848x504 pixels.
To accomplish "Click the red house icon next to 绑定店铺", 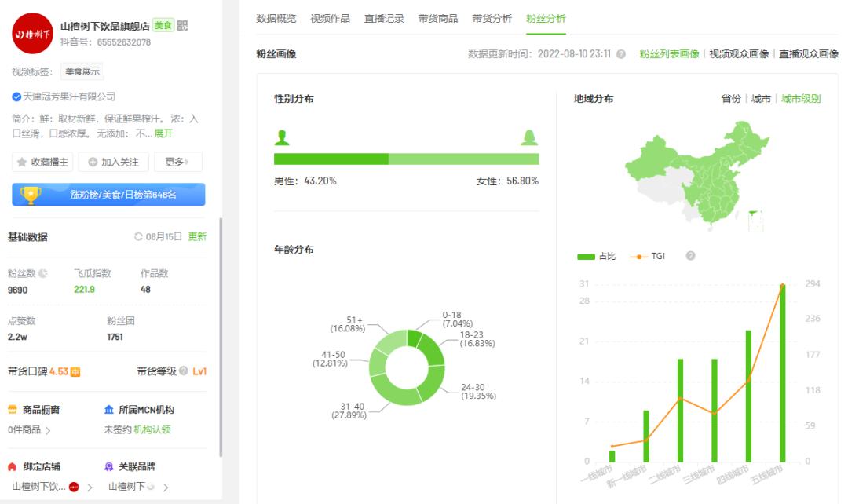I will [x=12, y=465].
